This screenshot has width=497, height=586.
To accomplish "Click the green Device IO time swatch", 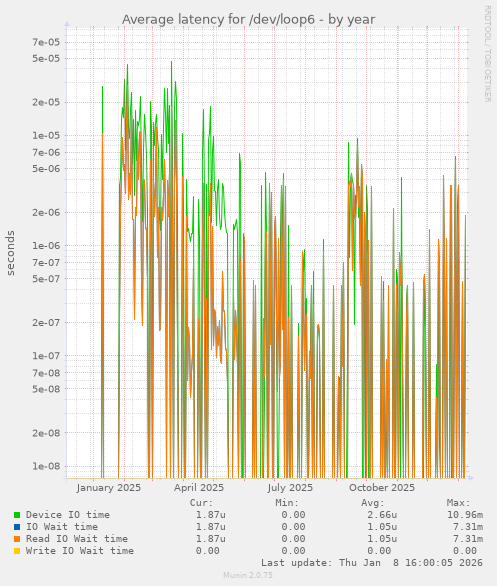I will click(x=17, y=515).
